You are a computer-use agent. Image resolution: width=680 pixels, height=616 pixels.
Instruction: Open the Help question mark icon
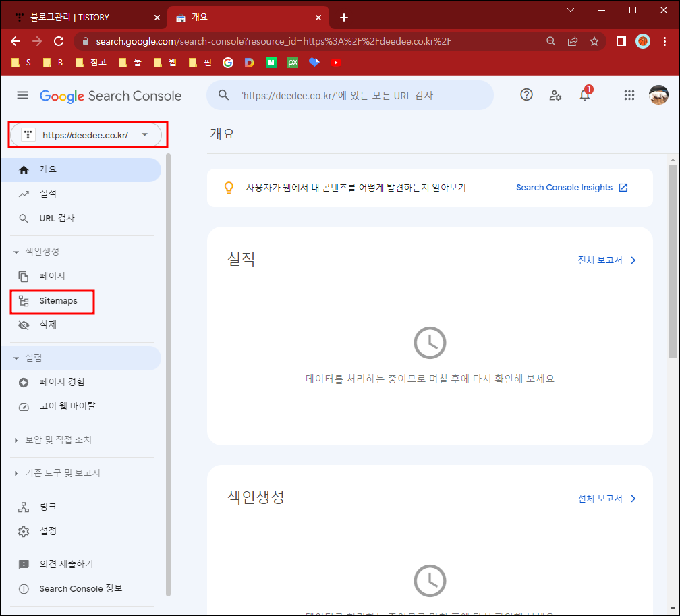click(526, 95)
